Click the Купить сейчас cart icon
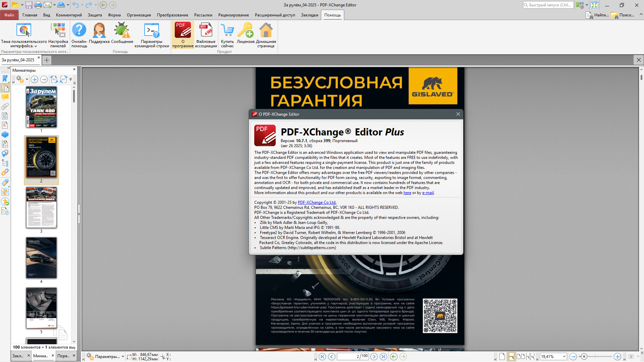Viewport: 644px width, 362px height. [227, 35]
